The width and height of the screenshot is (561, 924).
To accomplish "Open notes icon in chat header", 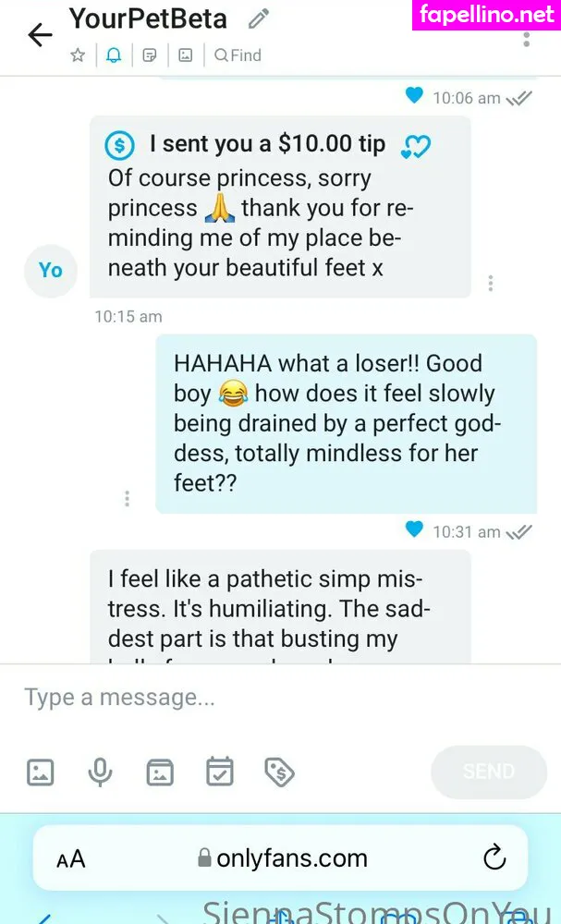I will [149, 55].
